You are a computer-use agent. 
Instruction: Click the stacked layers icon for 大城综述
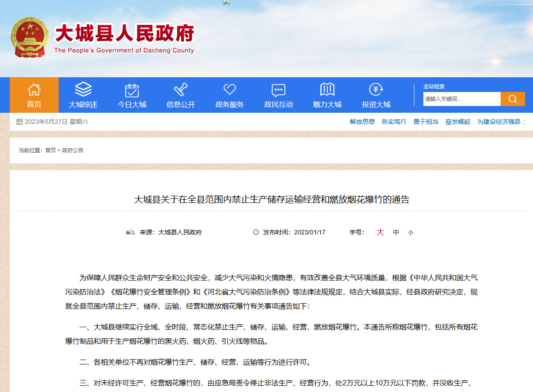point(83,90)
